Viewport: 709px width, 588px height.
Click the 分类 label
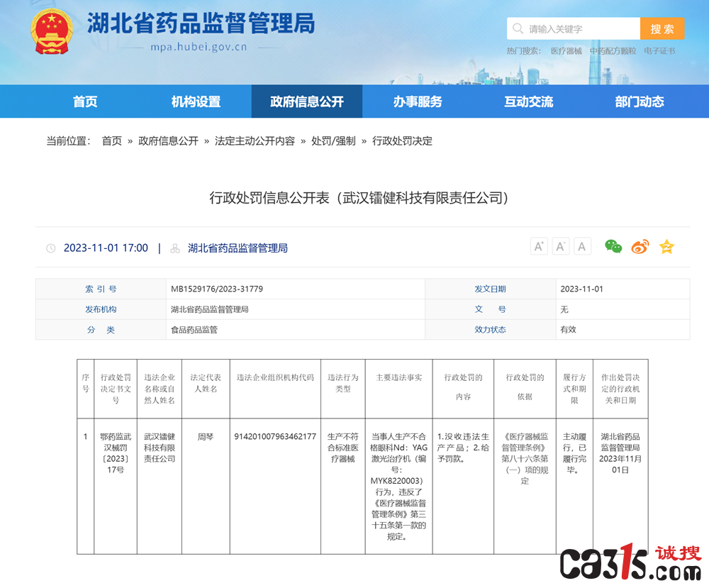tap(101, 330)
